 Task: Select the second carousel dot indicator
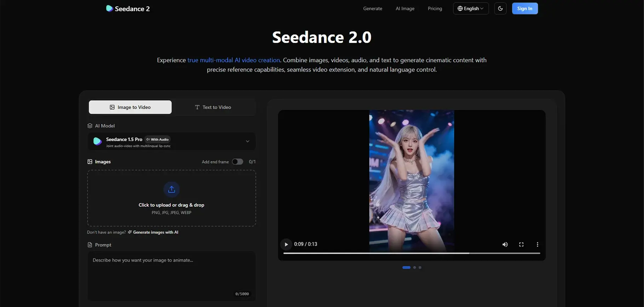[x=415, y=268]
